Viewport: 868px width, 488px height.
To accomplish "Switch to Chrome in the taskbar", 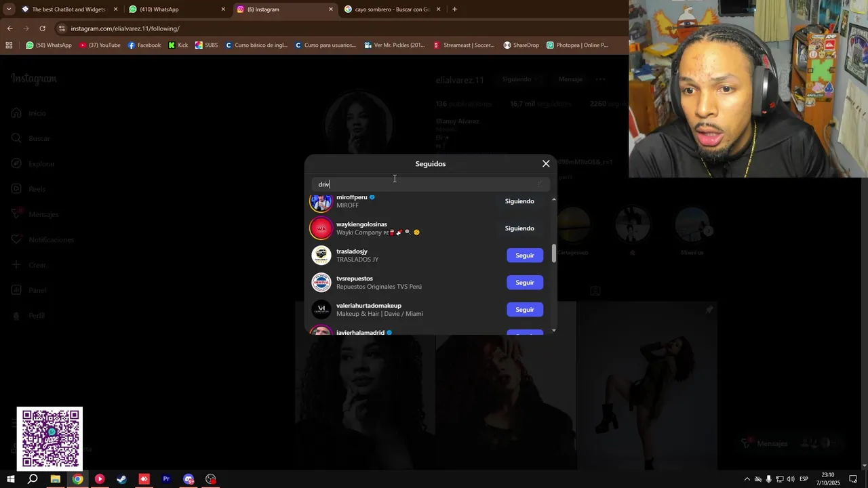I will [78, 479].
